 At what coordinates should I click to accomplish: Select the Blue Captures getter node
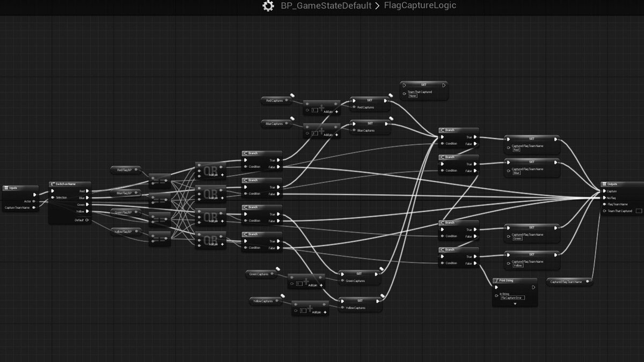(276, 123)
